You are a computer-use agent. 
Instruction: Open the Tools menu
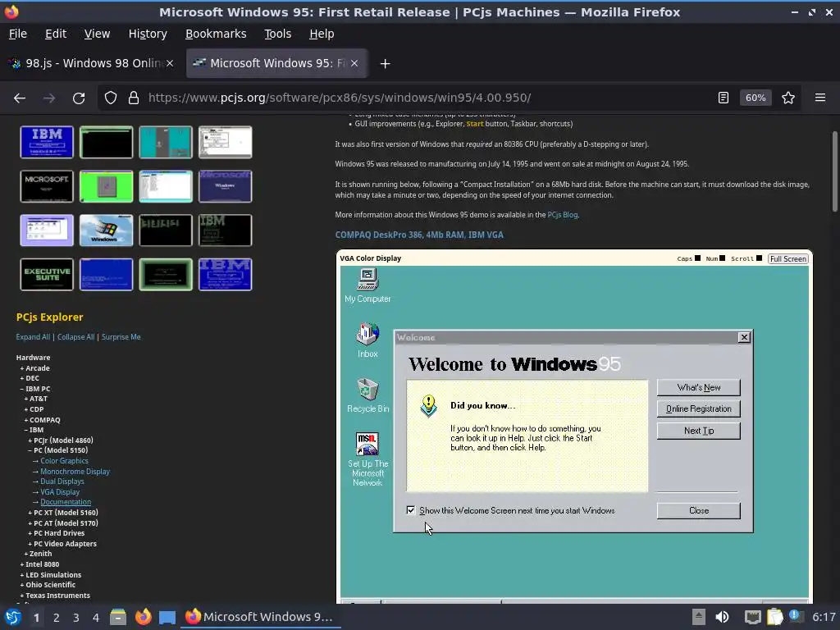277,34
